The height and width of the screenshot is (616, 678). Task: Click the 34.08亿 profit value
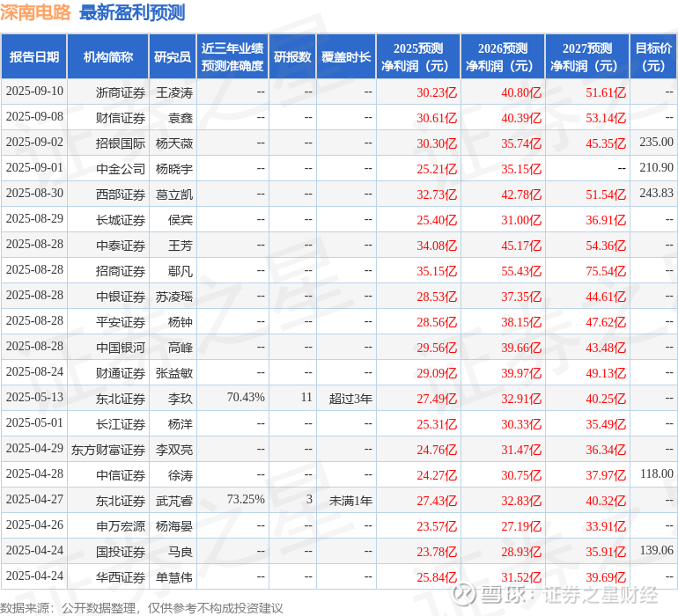(x=436, y=246)
